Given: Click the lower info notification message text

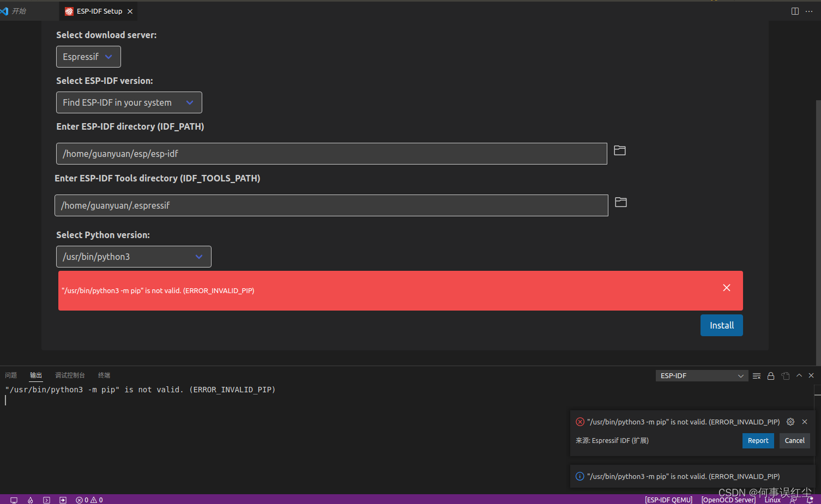Looking at the screenshot, I should point(684,476).
